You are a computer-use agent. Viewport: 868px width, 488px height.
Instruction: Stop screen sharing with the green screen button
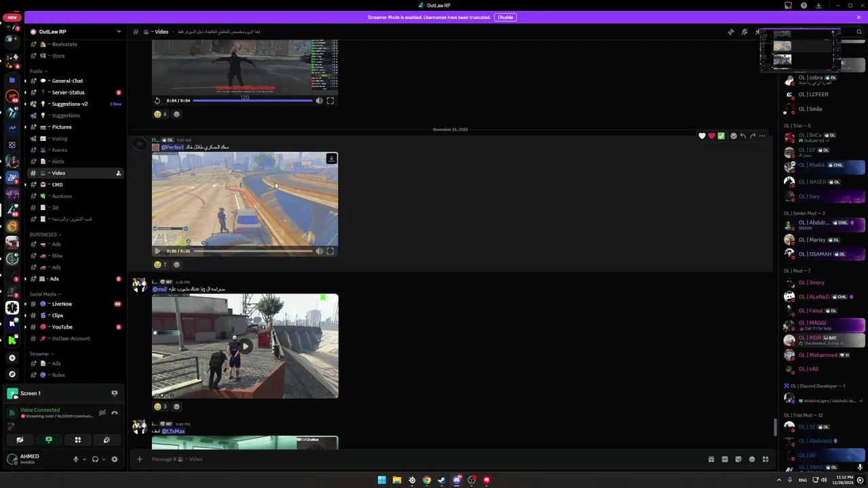49,440
